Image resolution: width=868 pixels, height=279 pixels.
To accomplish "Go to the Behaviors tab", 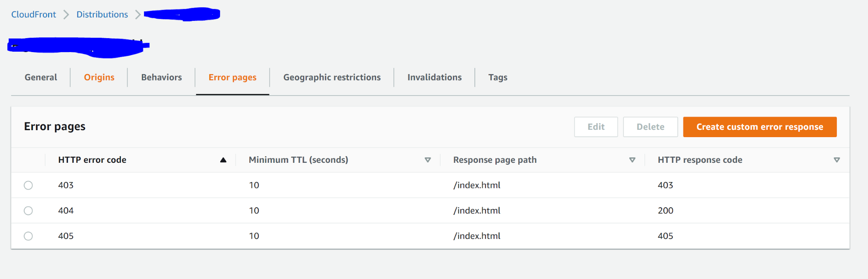I will (162, 77).
